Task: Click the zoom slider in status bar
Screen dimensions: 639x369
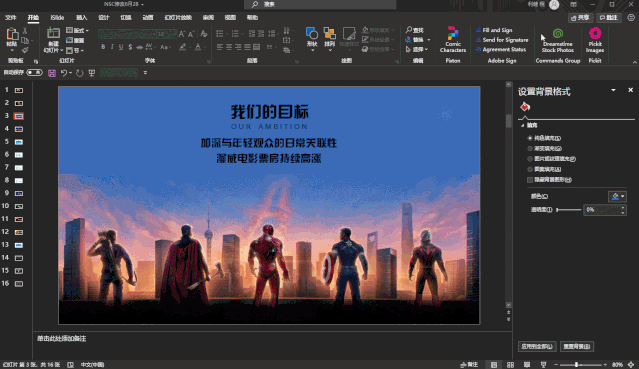Action: pos(580,365)
